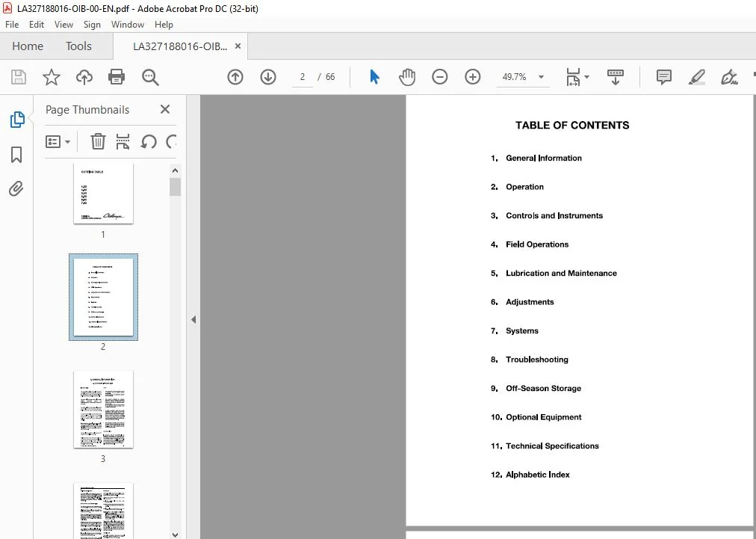Click 'Technical Specifications' contents entry
756x539 pixels.
coord(552,446)
